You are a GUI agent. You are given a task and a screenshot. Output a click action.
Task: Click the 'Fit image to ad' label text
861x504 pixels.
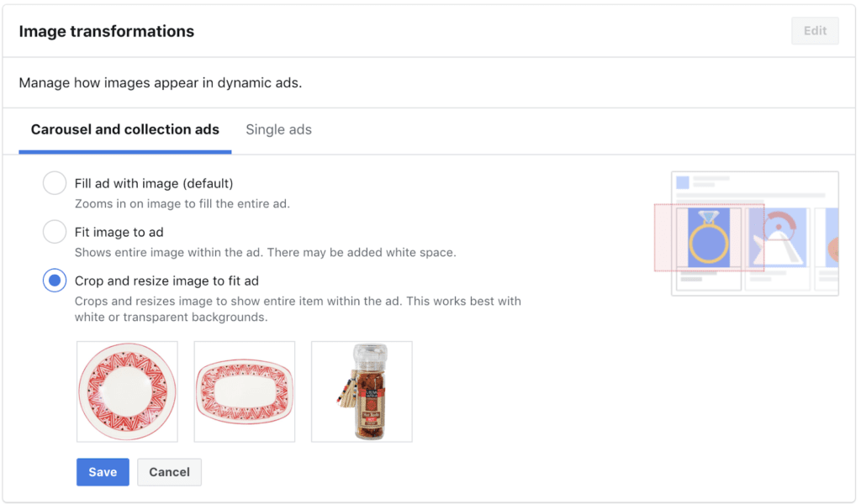(x=119, y=232)
